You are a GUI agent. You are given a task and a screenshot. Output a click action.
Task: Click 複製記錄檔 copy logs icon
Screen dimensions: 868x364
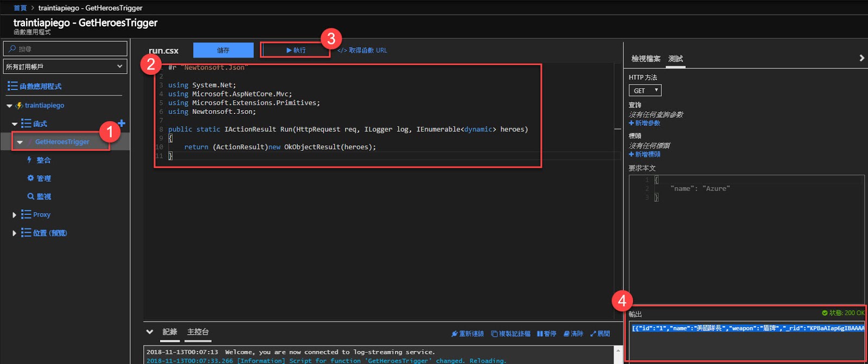tap(494, 334)
